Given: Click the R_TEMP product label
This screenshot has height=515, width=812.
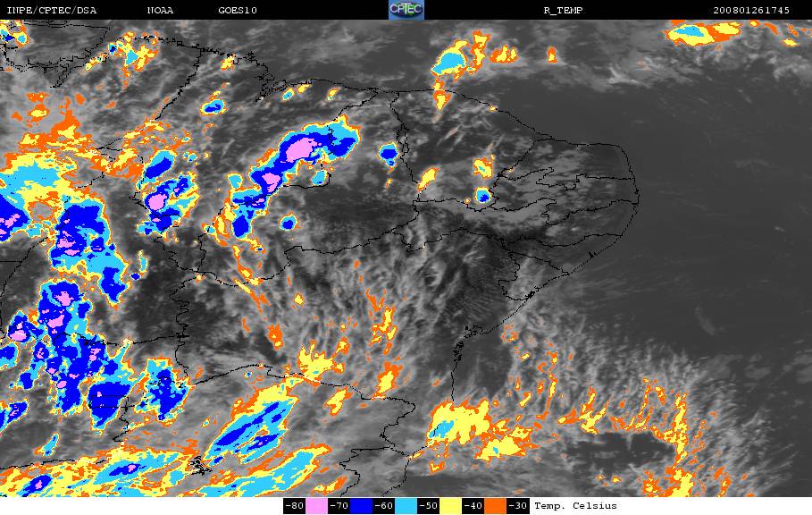Looking at the screenshot, I should (564, 11).
